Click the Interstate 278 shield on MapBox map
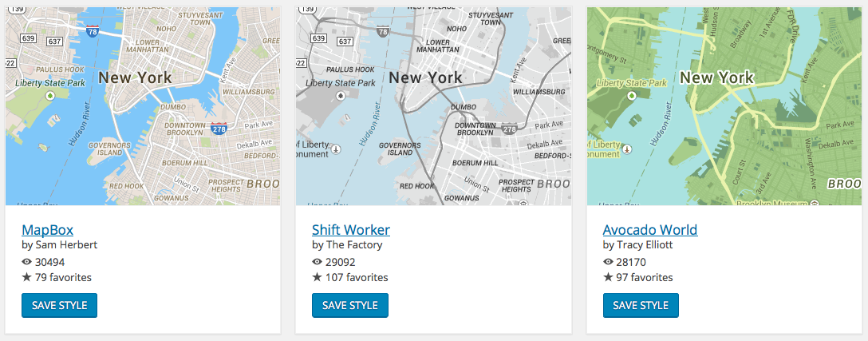 pyautogui.click(x=219, y=128)
